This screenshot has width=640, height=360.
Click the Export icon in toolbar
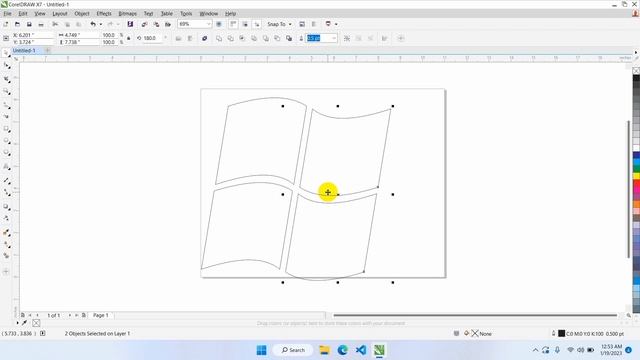tap(156, 24)
